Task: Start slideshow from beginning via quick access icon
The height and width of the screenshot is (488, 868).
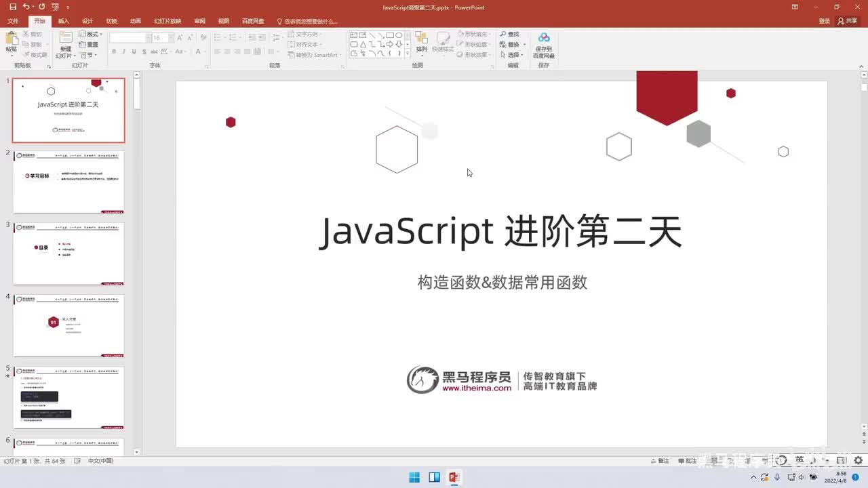Action: click(x=55, y=7)
